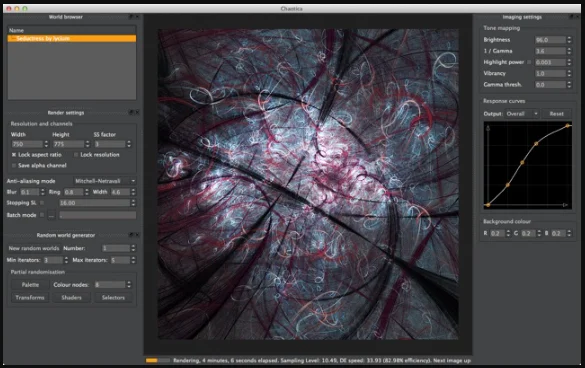Click the Min iterators field
The height and width of the screenshot is (368, 585).
click(53, 260)
